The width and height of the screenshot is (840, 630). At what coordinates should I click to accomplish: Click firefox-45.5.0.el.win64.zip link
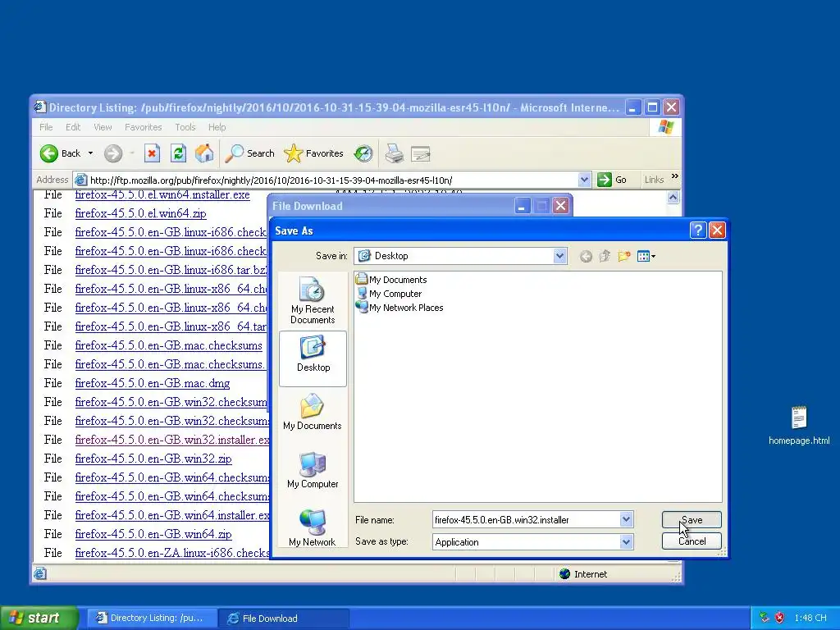[x=140, y=213]
